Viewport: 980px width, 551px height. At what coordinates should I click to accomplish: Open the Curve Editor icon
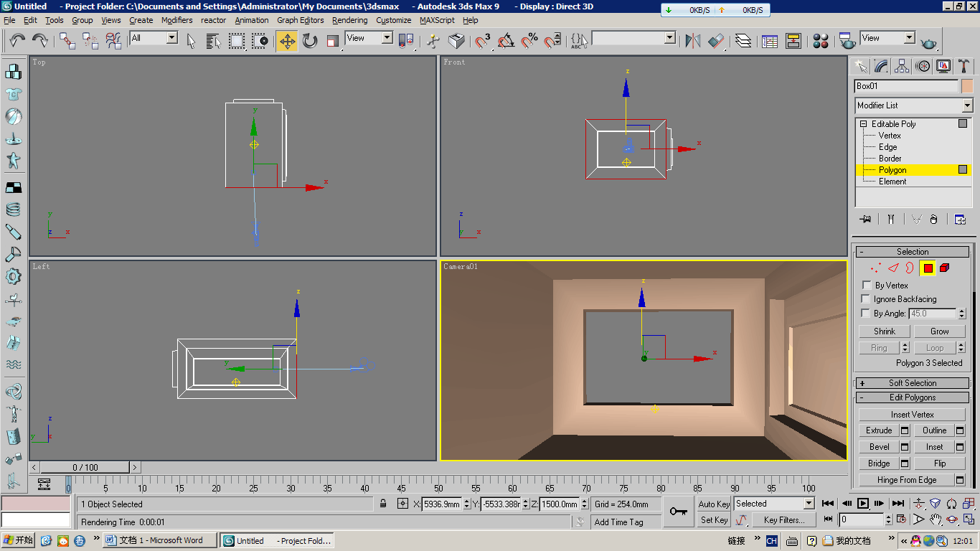(771, 40)
